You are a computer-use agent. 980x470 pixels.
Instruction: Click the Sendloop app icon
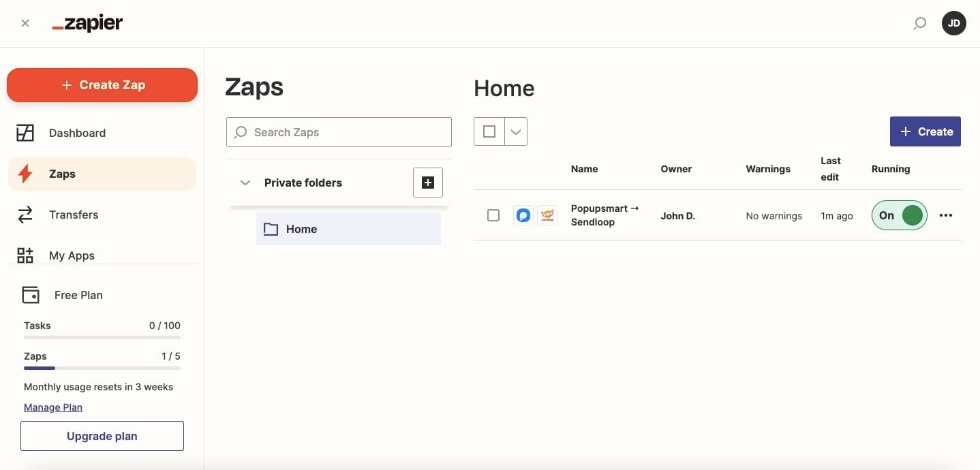547,215
